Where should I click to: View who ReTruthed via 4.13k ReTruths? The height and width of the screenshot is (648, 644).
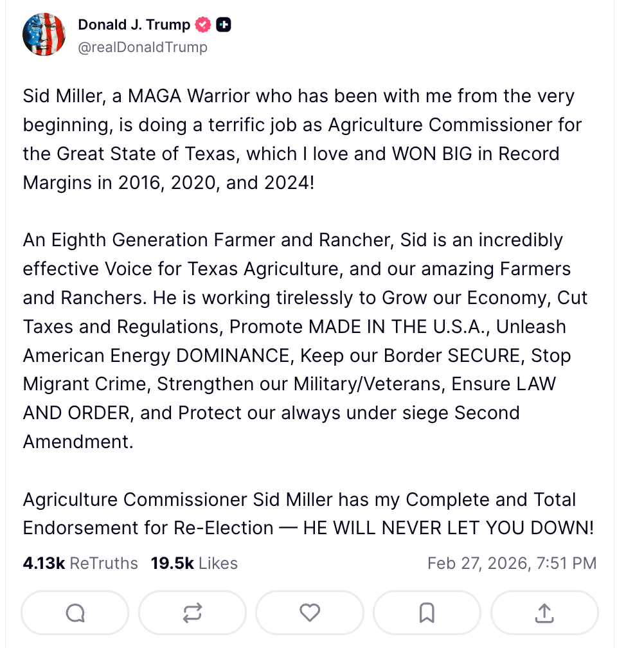click(x=80, y=564)
